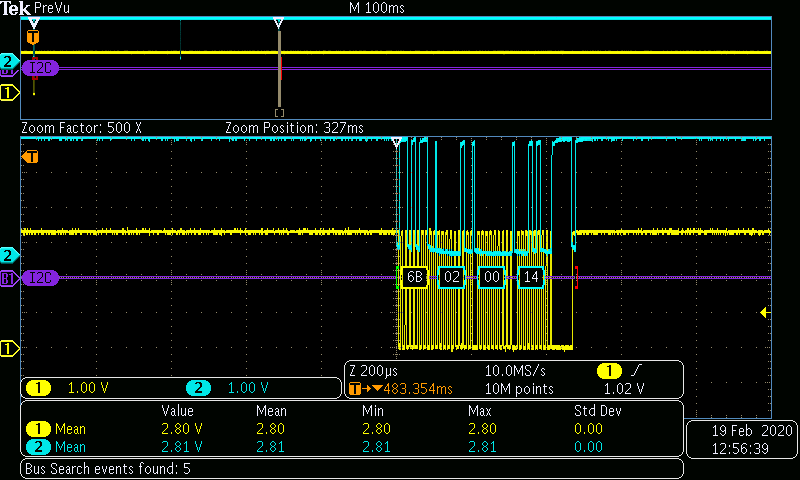
Task: Click the white marker triangle above zoom bracket in overview
Action: tap(278, 23)
